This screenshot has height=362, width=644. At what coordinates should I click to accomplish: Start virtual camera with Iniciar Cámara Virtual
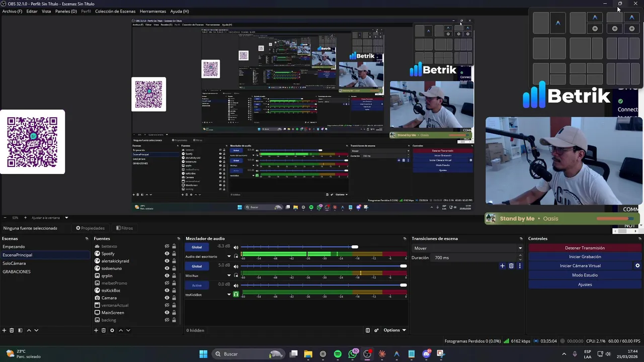click(580, 266)
